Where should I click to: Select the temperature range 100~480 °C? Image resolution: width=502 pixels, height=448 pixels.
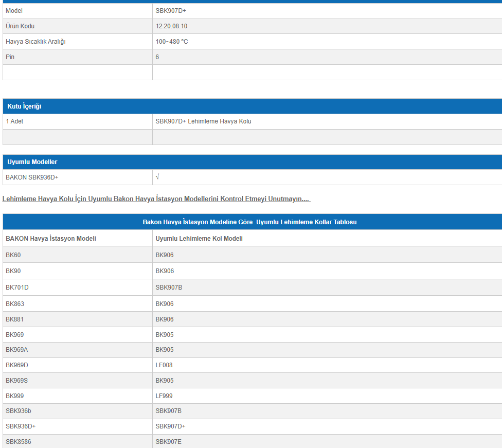click(172, 42)
